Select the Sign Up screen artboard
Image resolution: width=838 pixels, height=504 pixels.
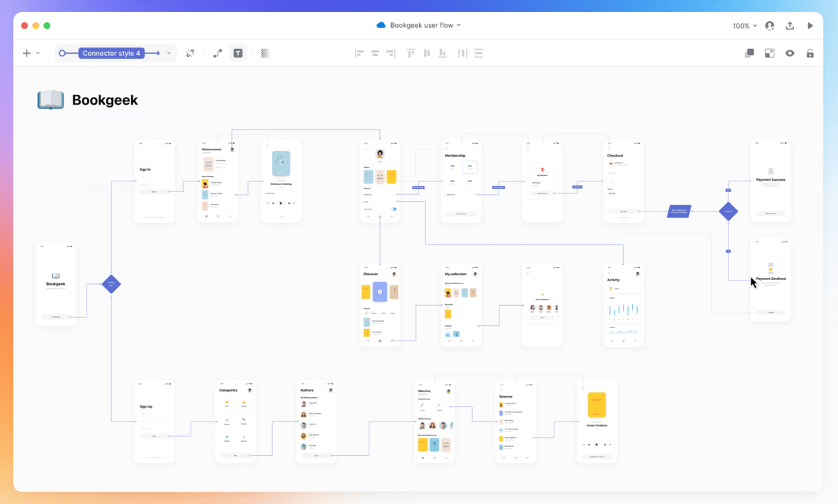154,422
